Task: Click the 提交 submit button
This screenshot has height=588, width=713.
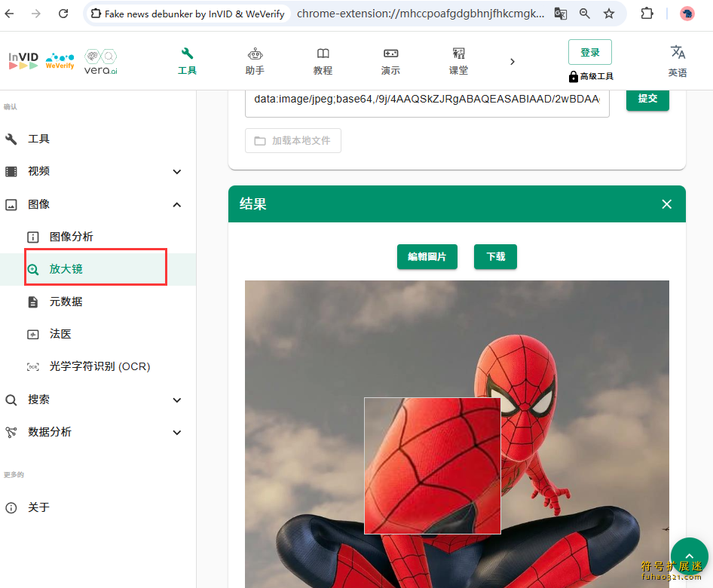Action: click(x=647, y=99)
